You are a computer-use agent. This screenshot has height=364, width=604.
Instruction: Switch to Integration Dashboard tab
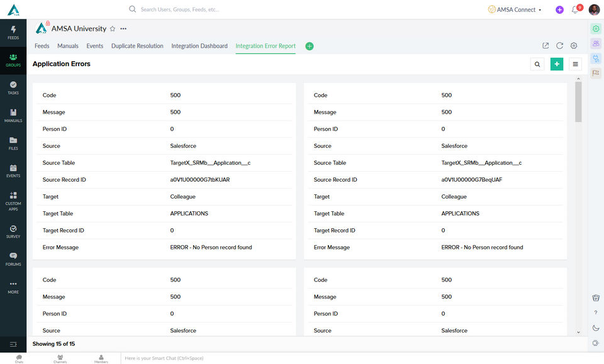click(199, 46)
